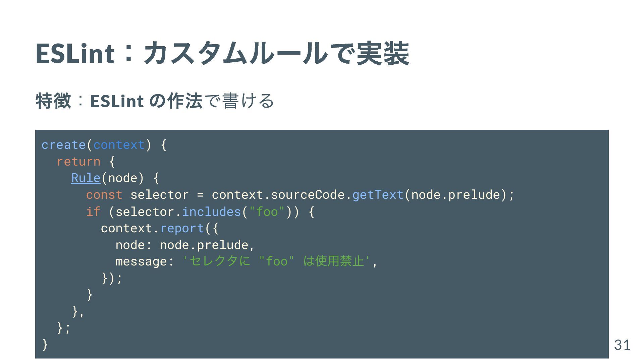The width and height of the screenshot is (644, 362).
Task: Click the node: node.prelude line
Action: pyautogui.click(x=185, y=245)
